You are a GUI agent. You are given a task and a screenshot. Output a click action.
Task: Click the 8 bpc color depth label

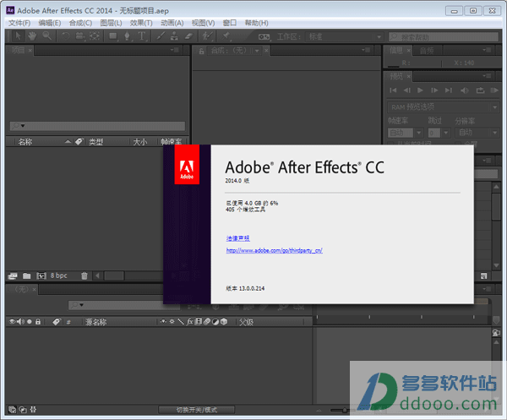click(58, 275)
